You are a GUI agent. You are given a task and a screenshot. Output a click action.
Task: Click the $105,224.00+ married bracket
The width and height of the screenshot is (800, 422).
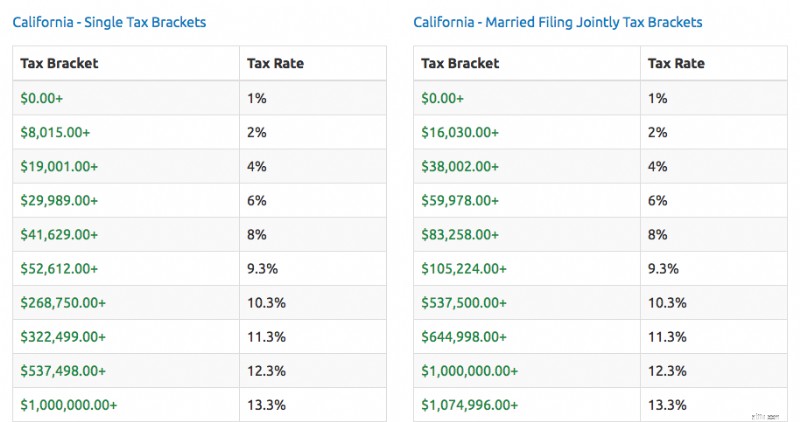pyautogui.click(x=464, y=269)
